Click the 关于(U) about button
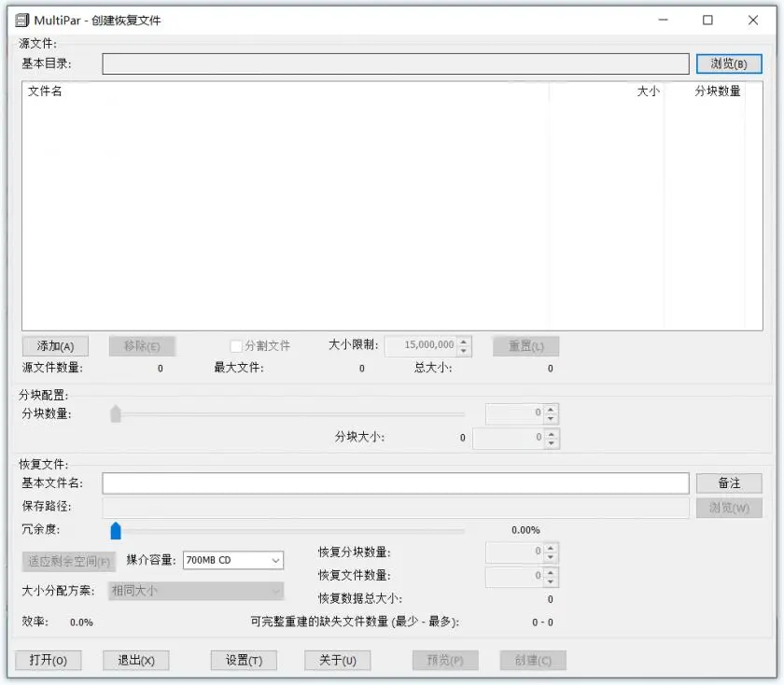The image size is (784, 685). [x=338, y=660]
